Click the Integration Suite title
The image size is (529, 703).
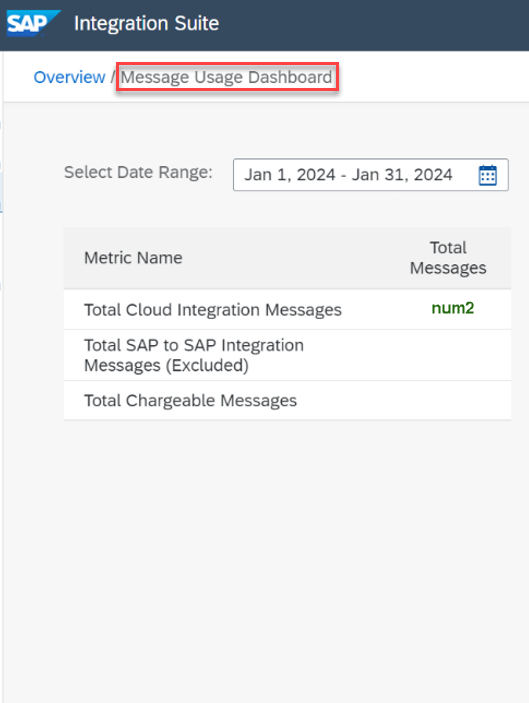pos(147,23)
